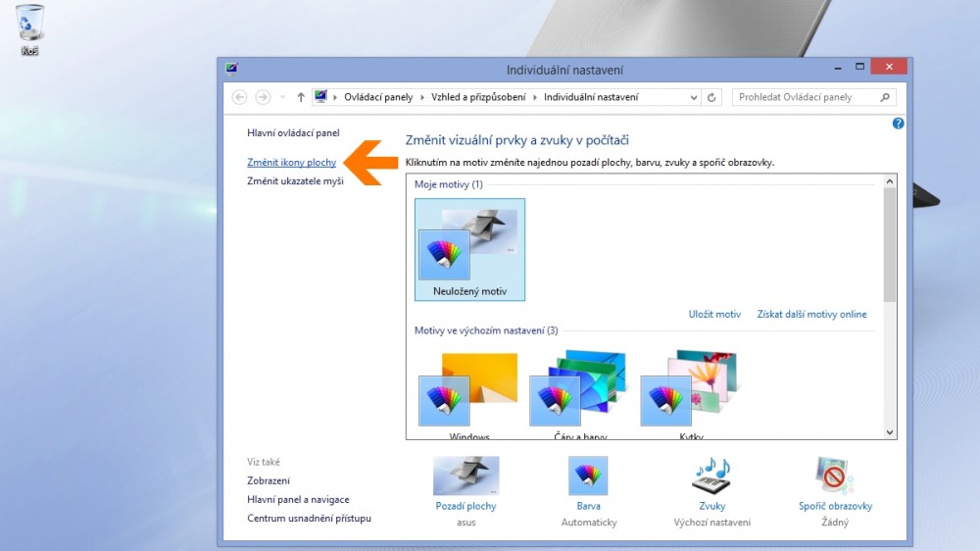Open the Zvuky sounds icon
This screenshot has height=551, width=980.
pos(711,477)
